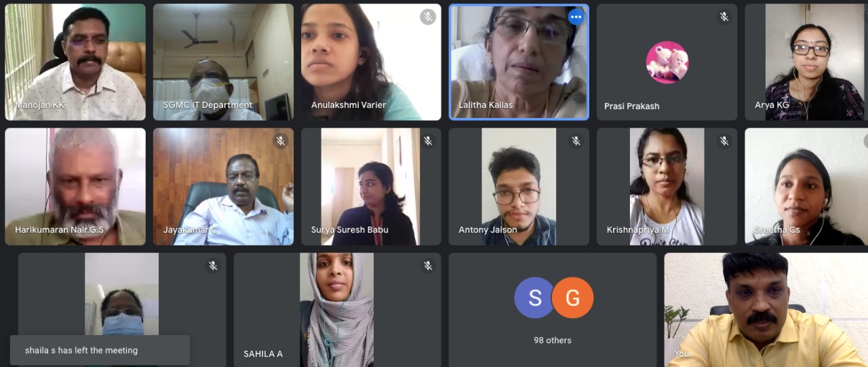Click the muted mic icon on Surya Suresh Babu's tile
Viewport: 868px width, 367px height.
click(428, 141)
